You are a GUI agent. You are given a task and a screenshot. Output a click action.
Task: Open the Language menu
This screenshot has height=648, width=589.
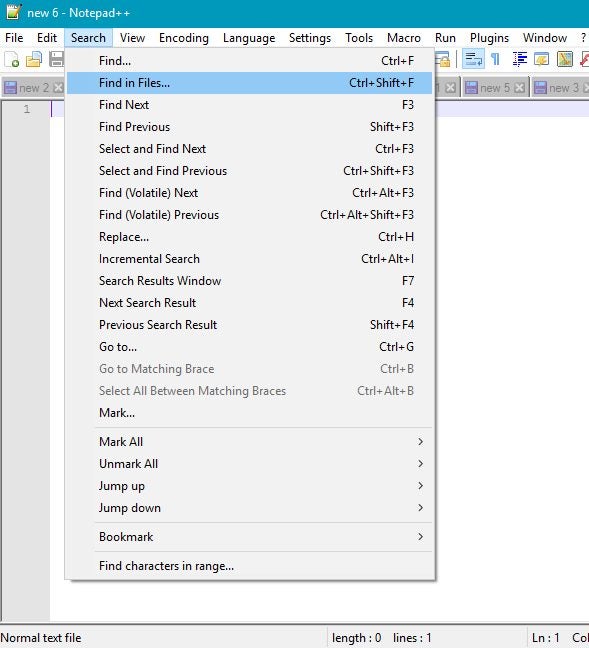pyautogui.click(x=249, y=38)
